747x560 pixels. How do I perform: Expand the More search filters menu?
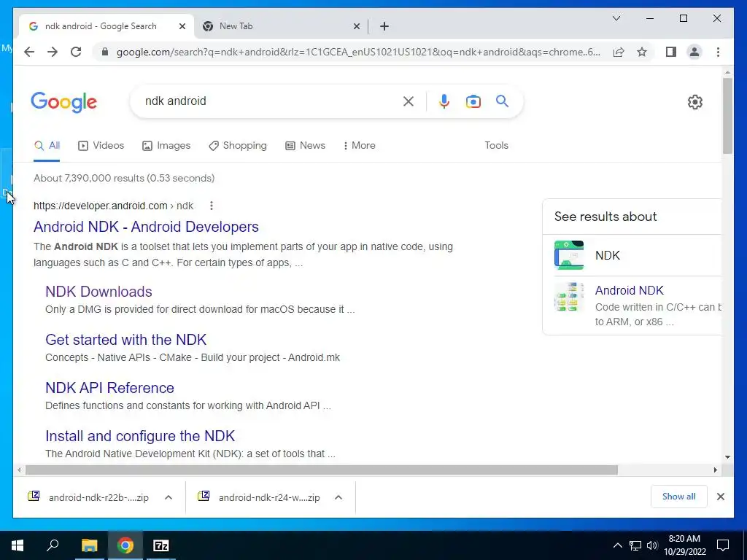[359, 145]
